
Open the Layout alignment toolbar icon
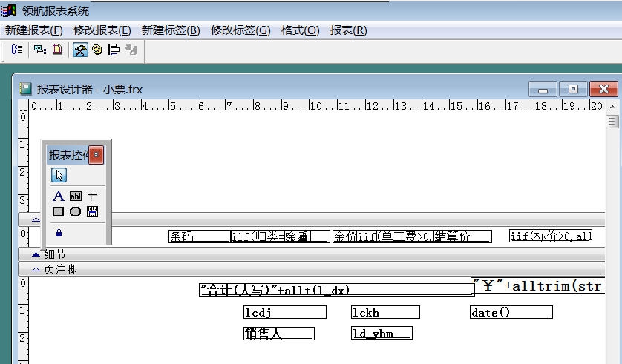(114, 50)
